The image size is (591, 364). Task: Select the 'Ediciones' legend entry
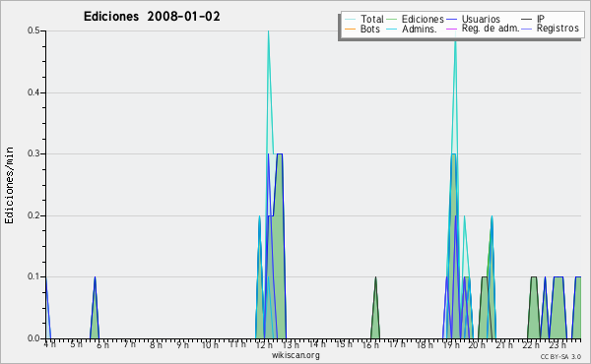pos(416,19)
